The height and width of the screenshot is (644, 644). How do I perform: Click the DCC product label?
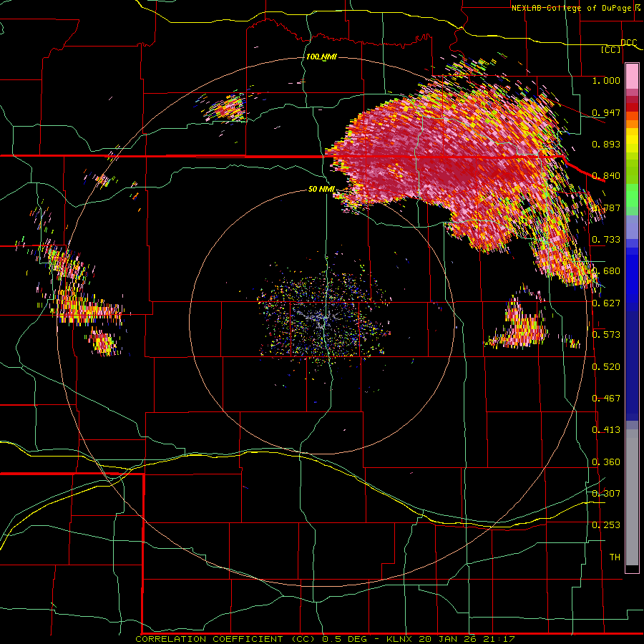[x=628, y=43]
